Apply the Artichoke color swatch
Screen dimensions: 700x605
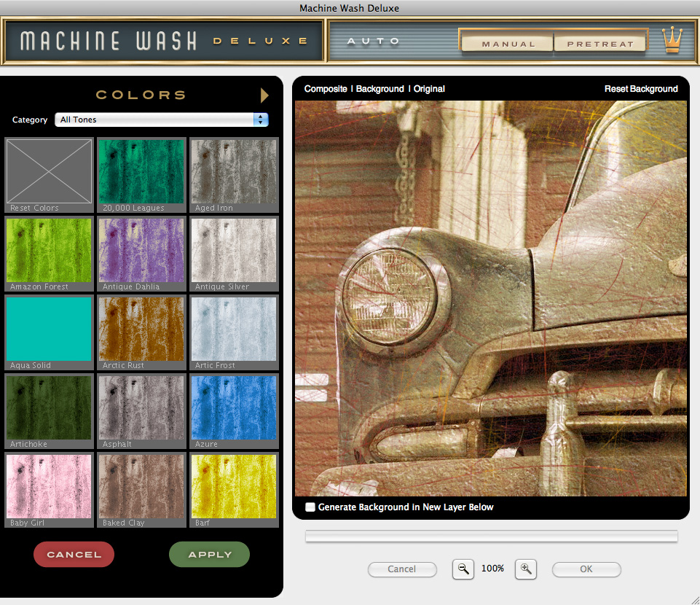pyautogui.click(x=49, y=410)
